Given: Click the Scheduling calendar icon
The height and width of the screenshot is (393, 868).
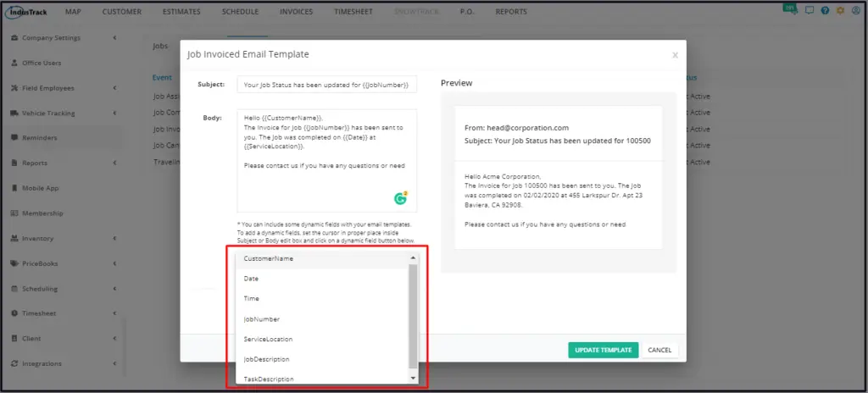Looking at the screenshot, I should tap(15, 288).
